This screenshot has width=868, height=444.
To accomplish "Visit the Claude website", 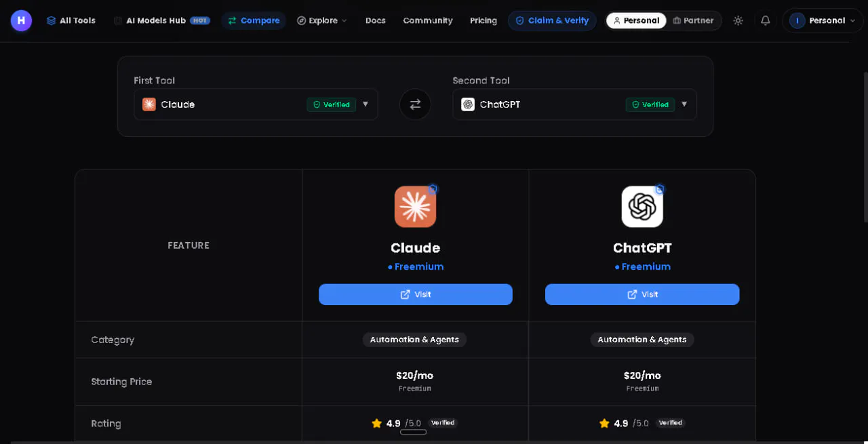I will point(416,294).
